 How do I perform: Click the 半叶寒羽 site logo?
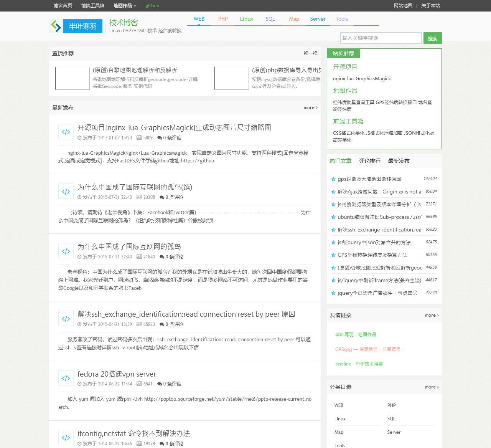point(76,26)
